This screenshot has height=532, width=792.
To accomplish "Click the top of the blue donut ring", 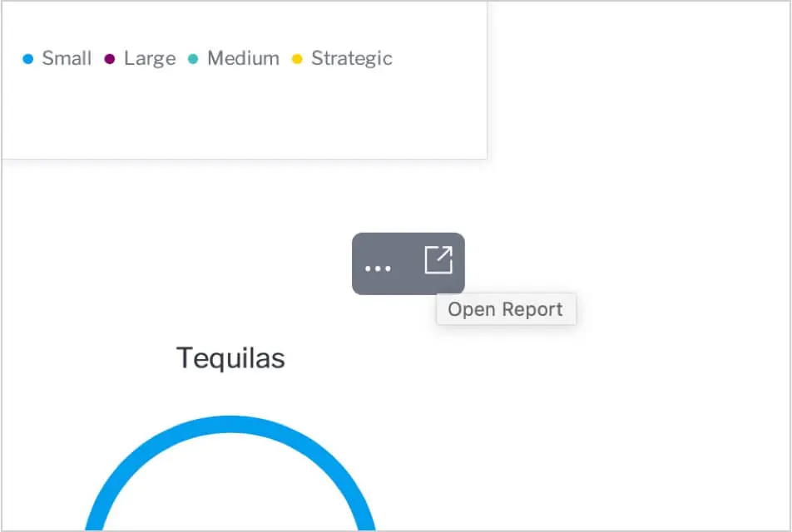I will [x=230, y=424].
